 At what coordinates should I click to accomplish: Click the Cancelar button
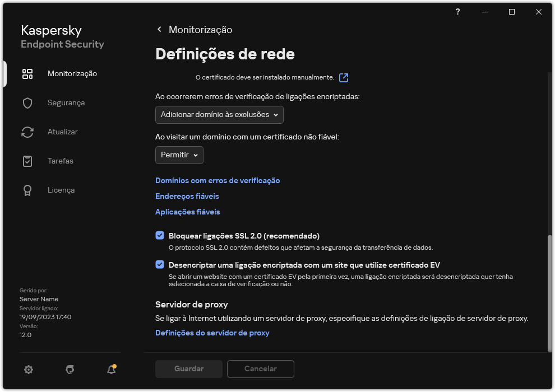click(260, 369)
